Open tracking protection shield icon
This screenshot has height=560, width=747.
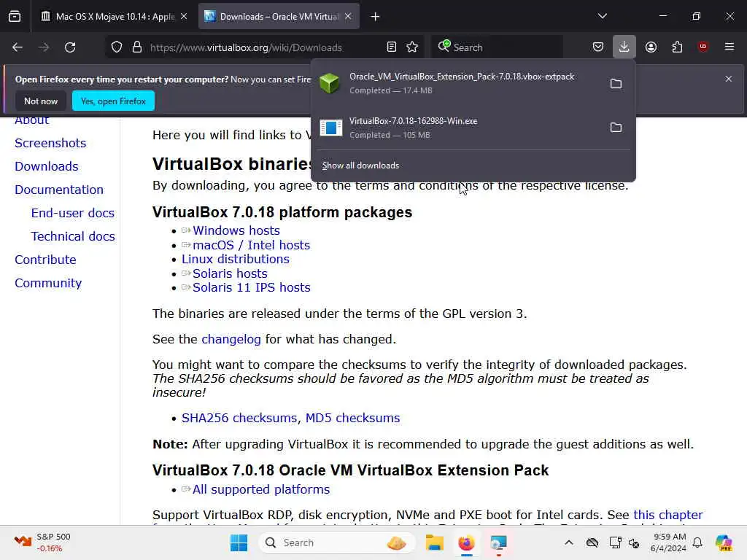pos(117,47)
